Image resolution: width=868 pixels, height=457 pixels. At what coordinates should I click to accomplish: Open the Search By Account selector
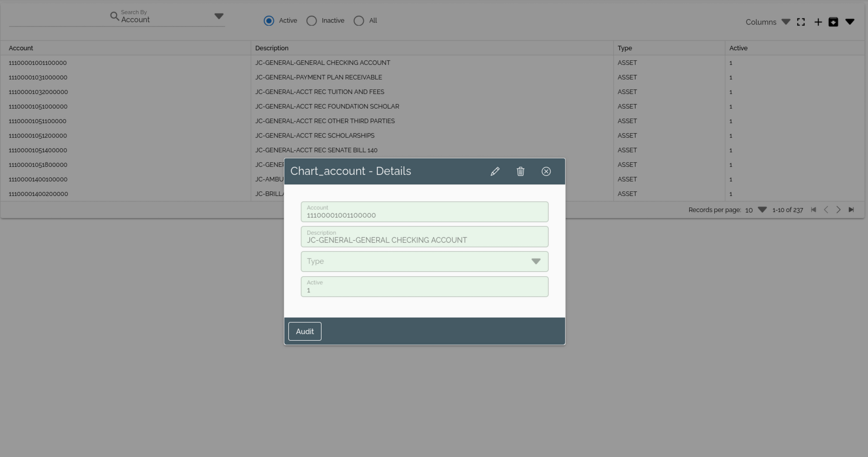pyautogui.click(x=219, y=16)
